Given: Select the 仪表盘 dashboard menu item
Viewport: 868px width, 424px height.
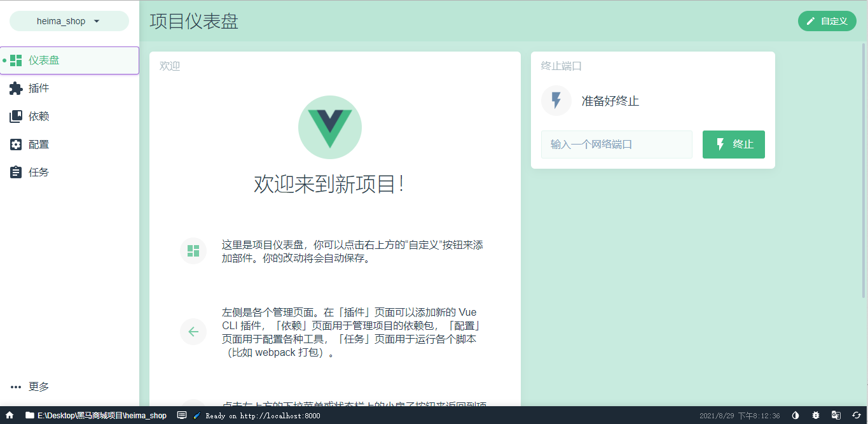Looking at the screenshot, I should coord(69,60).
